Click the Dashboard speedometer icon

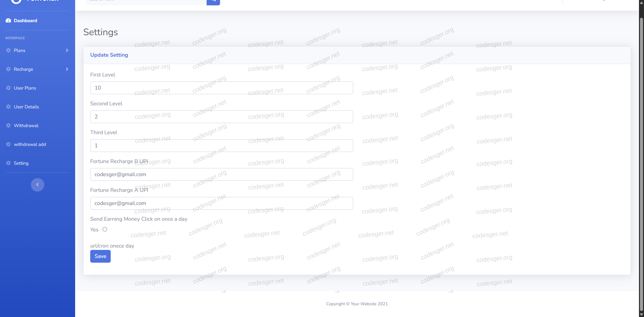click(x=8, y=21)
